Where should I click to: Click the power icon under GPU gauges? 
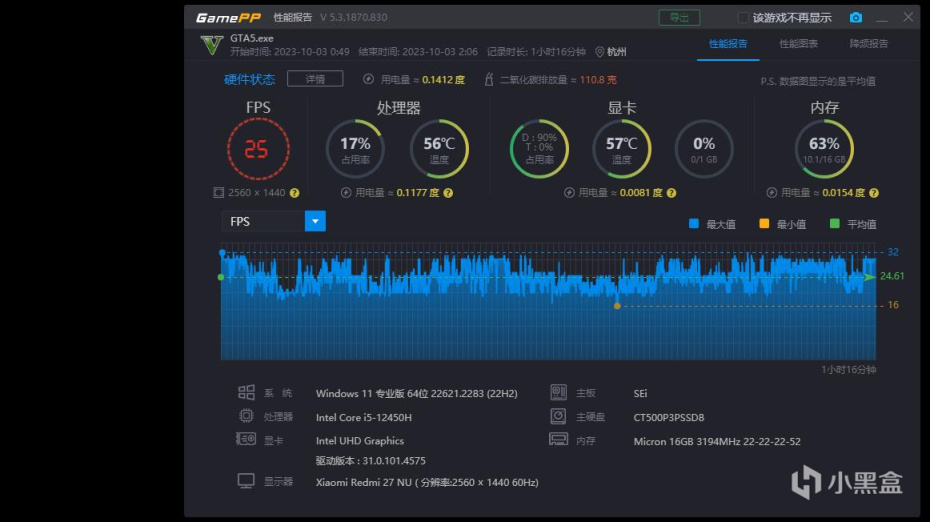coord(569,193)
